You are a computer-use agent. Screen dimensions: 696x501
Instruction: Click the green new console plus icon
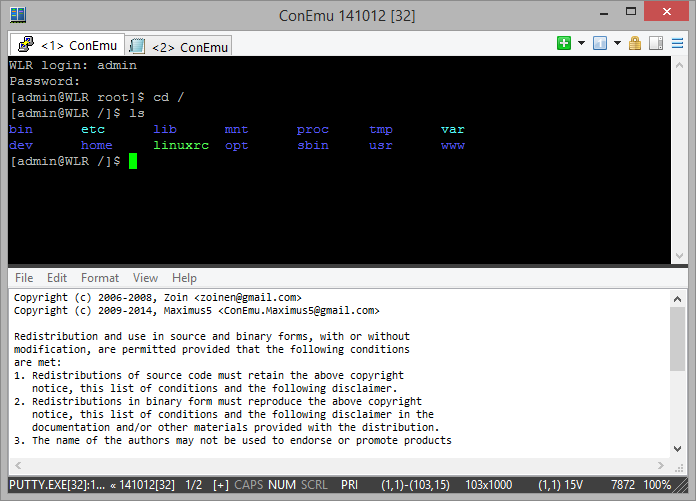(x=565, y=44)
